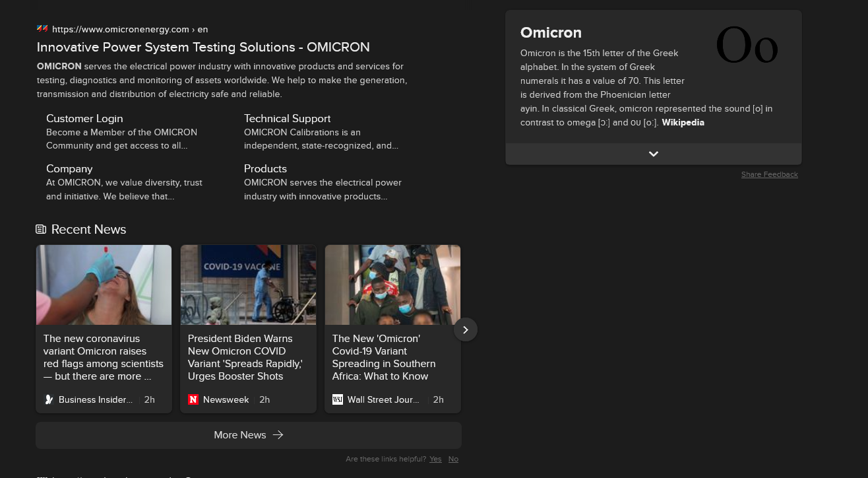The width and height of the screenshot is (868, 478).
Task: Click the More News button
Action: click(249, 435)
